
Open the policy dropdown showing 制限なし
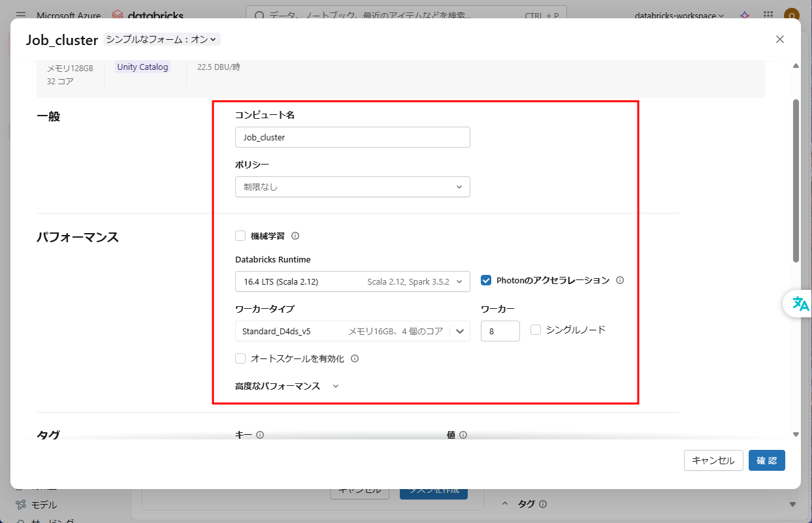tap(352, 187)
